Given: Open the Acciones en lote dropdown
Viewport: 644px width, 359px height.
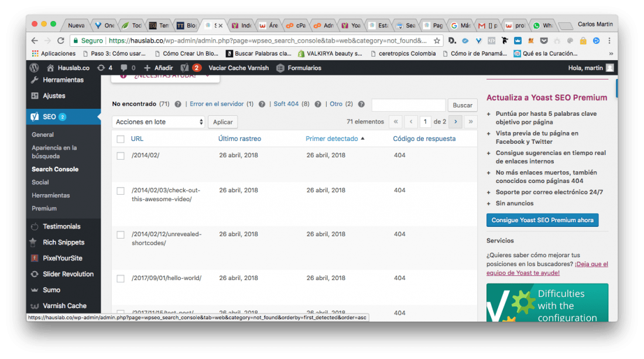Looking at the screenshot, I should pyautogui.click(x=158, y=122).
